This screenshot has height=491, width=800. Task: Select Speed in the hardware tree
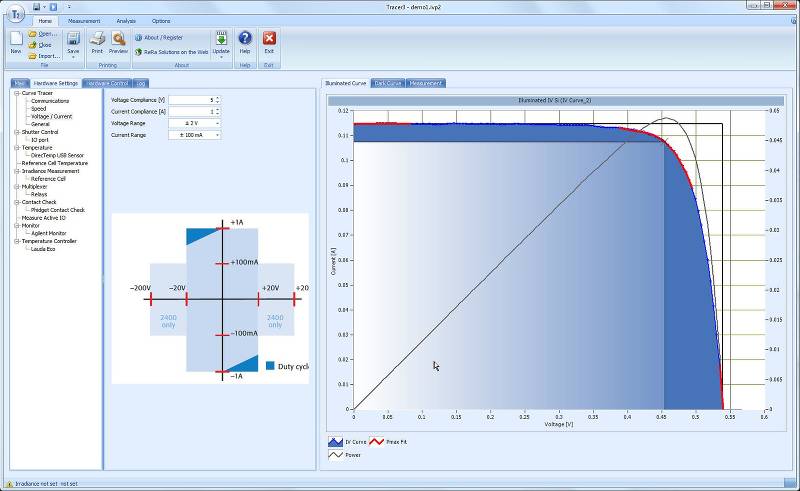(38, 109)
